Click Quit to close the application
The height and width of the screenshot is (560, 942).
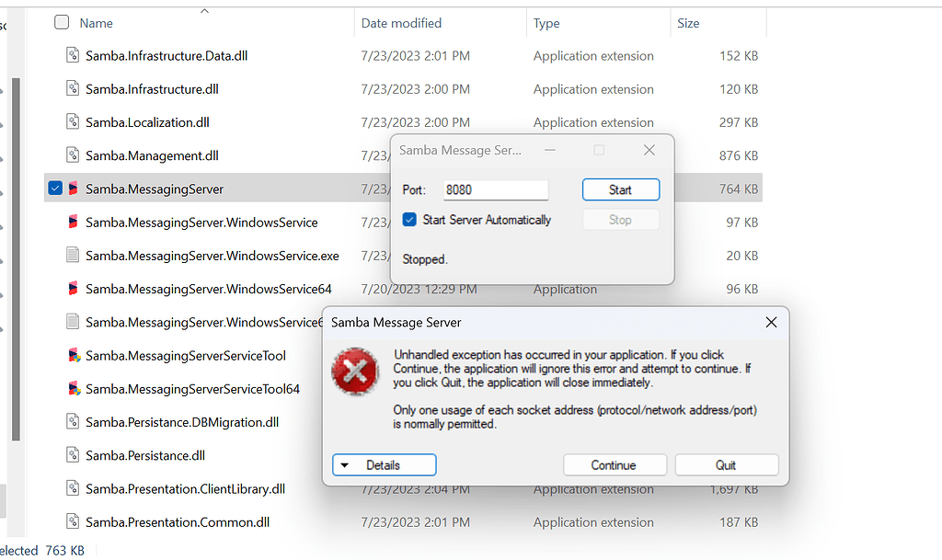726,464
